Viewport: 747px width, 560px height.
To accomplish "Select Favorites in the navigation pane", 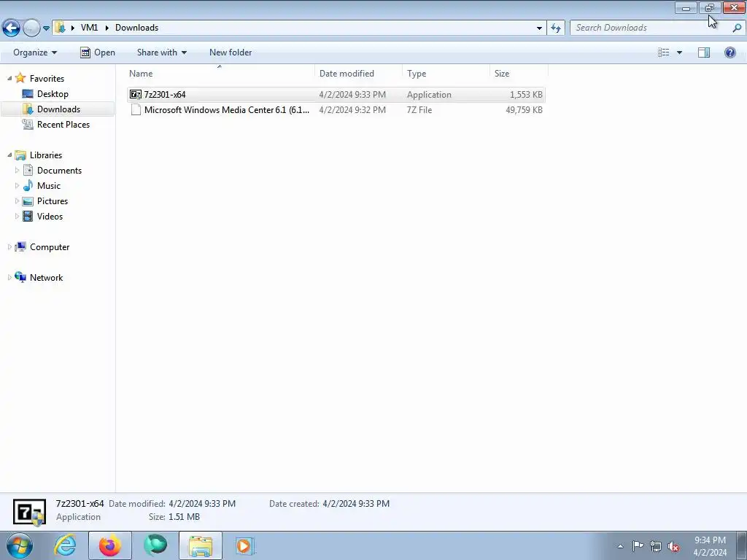I will pyautogui.click(x=47, y=78).
